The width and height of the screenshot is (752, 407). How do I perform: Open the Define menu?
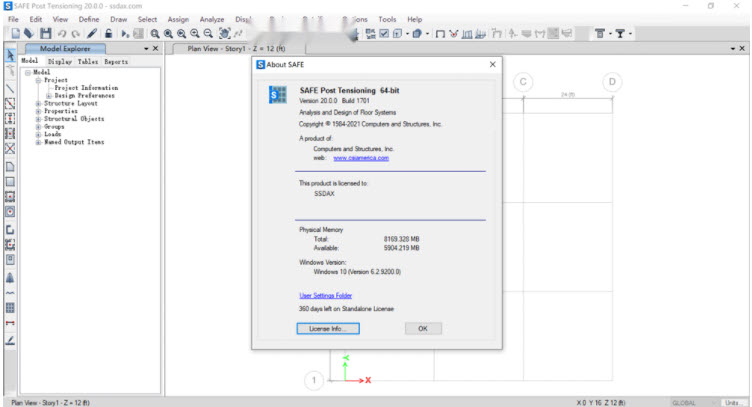[89, 19]
